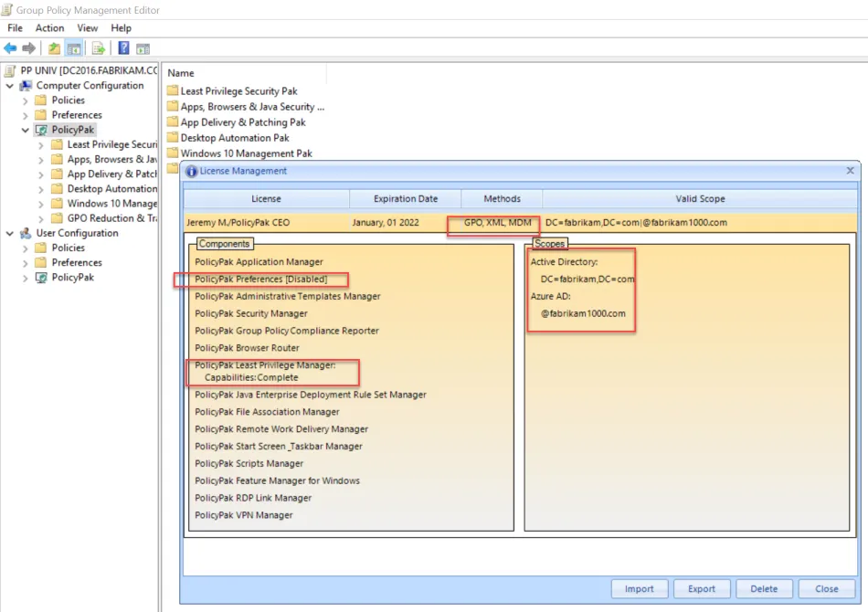Open the Help menu
This screenshot has width=868, height=612.
pos(121,27)
